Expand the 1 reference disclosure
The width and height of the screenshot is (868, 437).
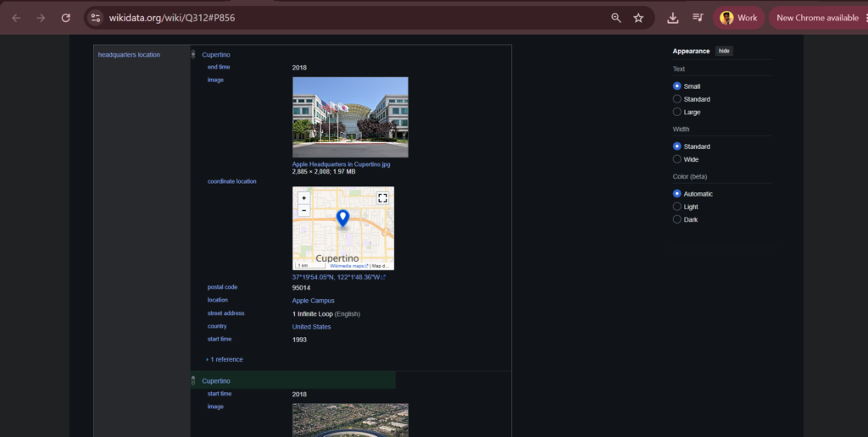pos(225,360)
